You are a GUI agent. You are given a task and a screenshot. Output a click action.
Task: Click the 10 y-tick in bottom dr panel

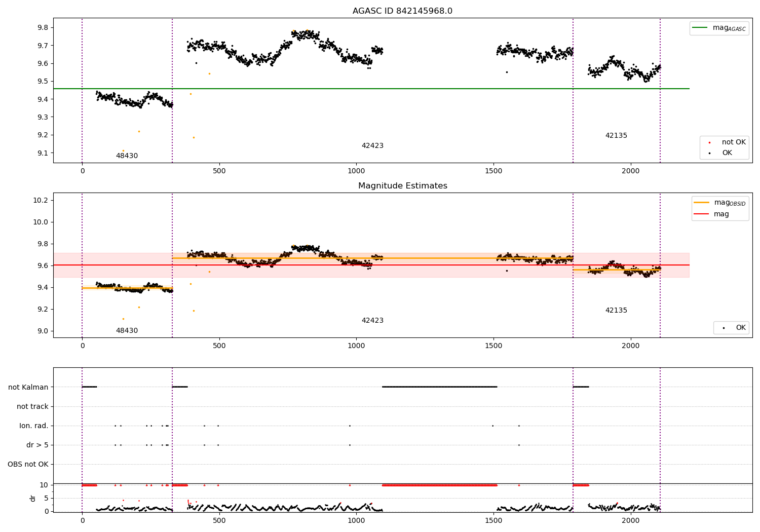(x=44, y=485)
